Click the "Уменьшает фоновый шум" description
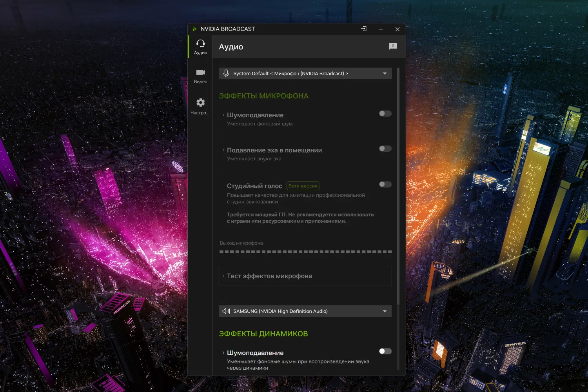The width and height of the screenshot is (588, 392). point(260,124)
